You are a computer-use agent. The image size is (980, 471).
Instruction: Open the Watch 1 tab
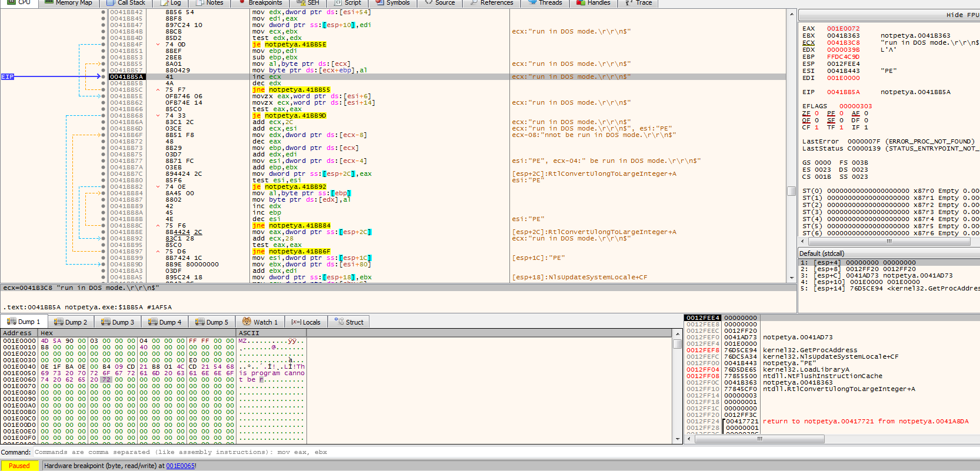[260, 322]
